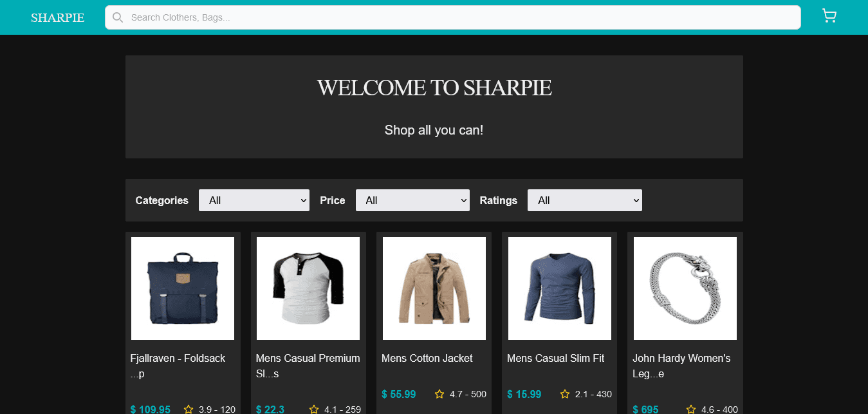Click the blue slim fit shirt image
The width and height of the screenshot is (868, 414).
point(559,288)
